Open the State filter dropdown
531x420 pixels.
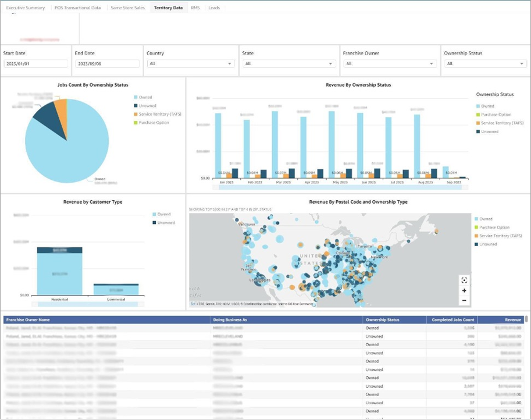(x=289, y=63)
